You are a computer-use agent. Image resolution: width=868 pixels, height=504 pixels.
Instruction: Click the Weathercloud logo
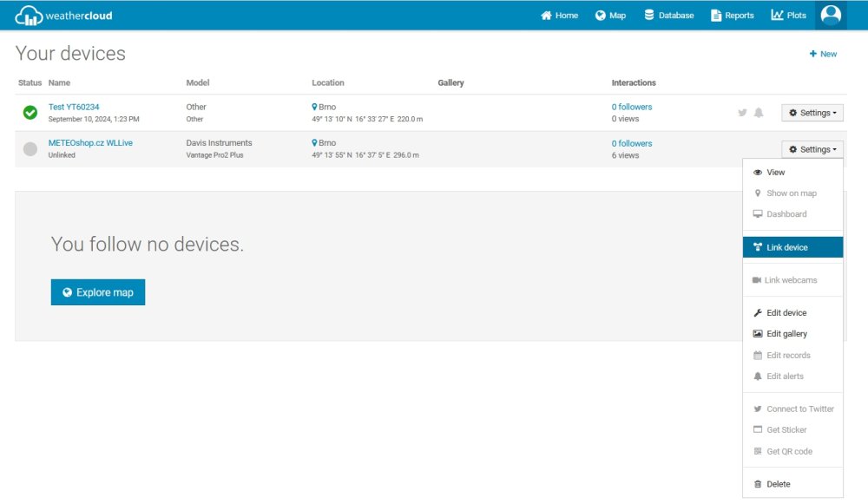(64, 16)
